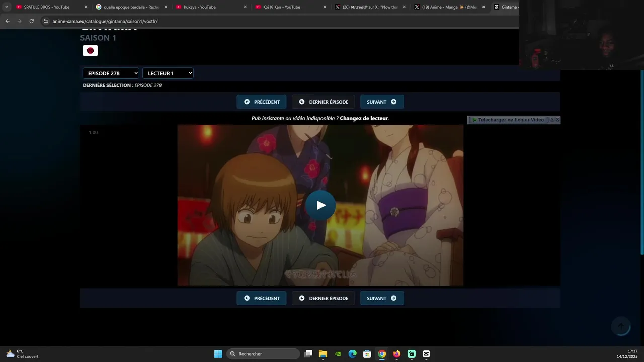Open Microsoft Store from taskbar
The width and height of the screenshot is (644, 362).
click(x=367, y=354)
